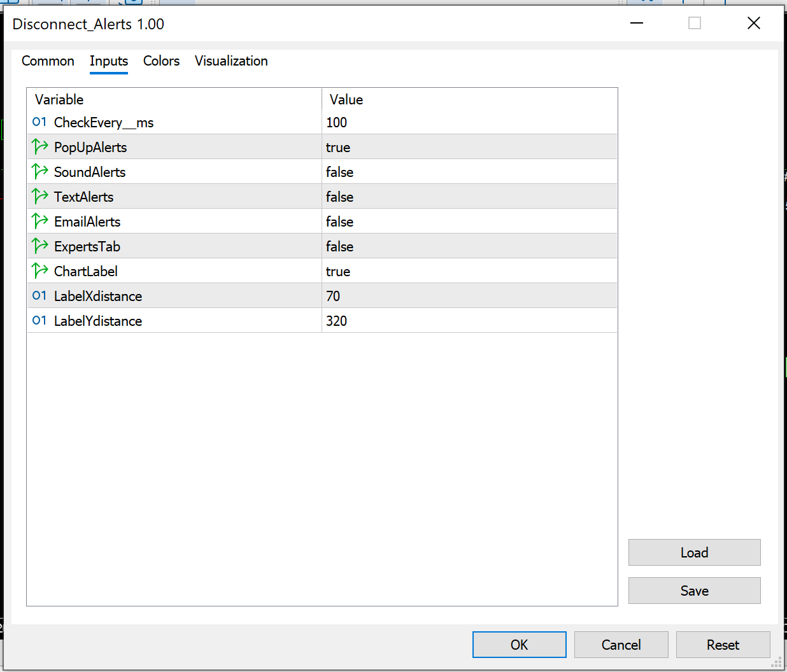Click the green arrow icon beside PopUpAlerts

tap(39, 147)
